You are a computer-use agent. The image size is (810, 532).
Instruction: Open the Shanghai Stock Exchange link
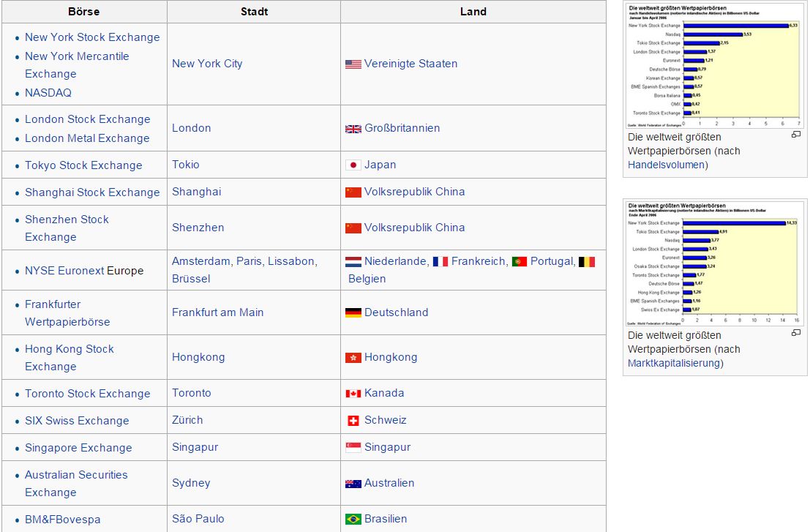coord(92,192)
